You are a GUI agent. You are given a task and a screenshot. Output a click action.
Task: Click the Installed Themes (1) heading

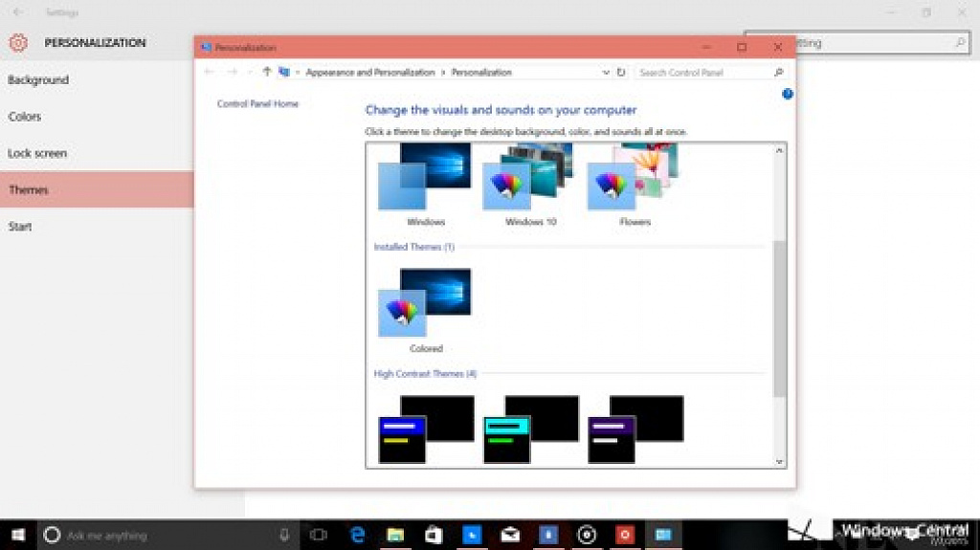click(413, 247)
